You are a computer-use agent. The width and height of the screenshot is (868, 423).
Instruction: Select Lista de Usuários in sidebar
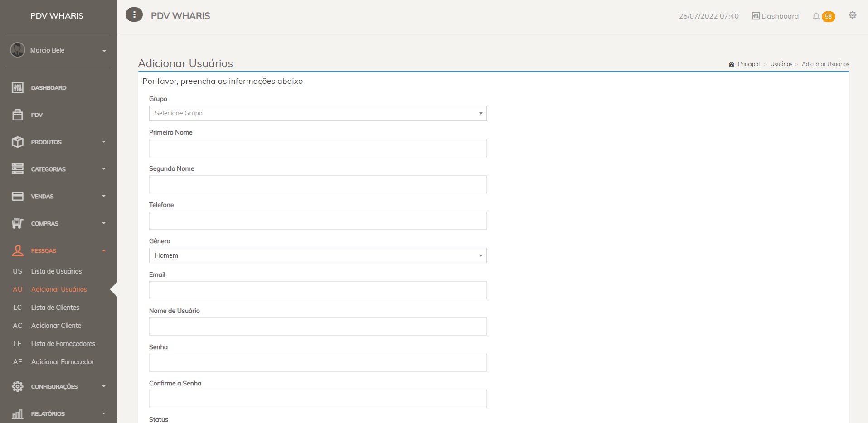coord(56,271)
